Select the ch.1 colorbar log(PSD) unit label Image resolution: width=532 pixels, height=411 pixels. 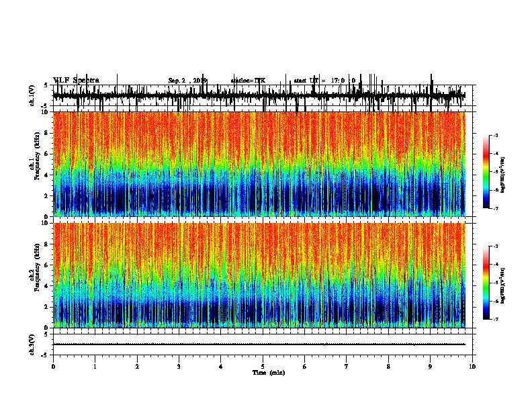503,175
